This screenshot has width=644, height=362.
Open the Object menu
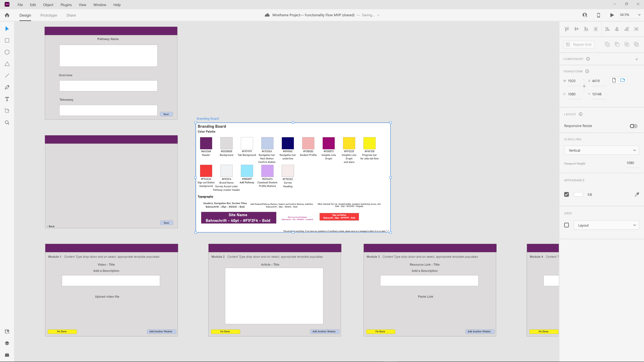click(48, 5)
